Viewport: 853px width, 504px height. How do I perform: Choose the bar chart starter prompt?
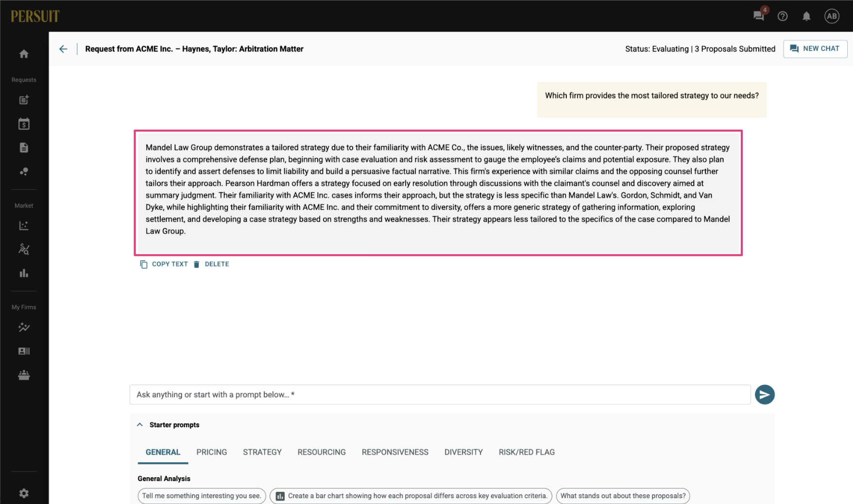pyautogui.click(x=411, y=496)
